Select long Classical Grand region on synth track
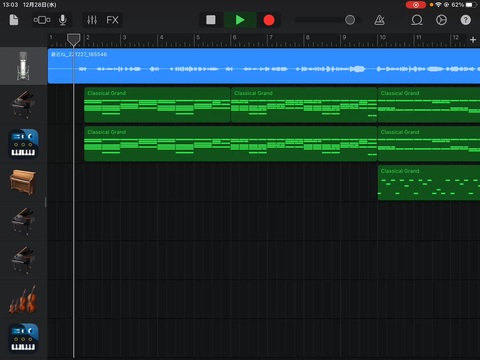The image size is (480, 360). [231, 144]
